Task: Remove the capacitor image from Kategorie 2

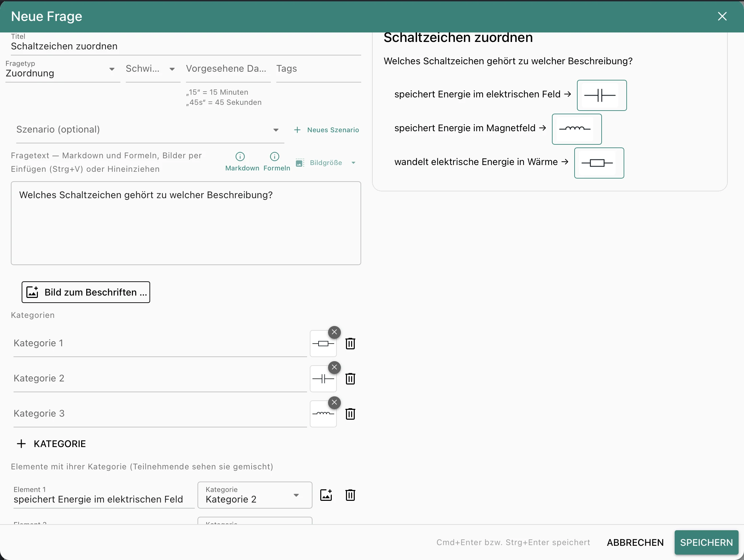Action: (334, 367)
